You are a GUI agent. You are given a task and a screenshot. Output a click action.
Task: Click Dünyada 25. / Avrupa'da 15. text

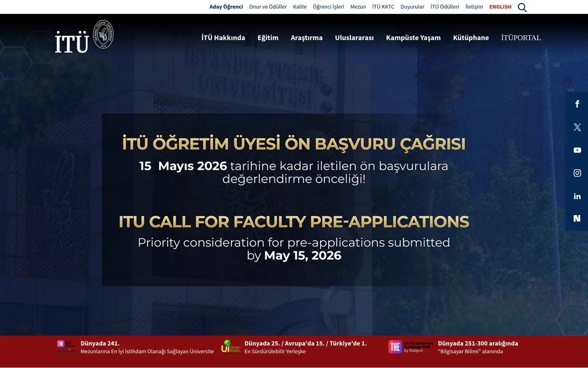pyautogui.click(x=305, y=343)
